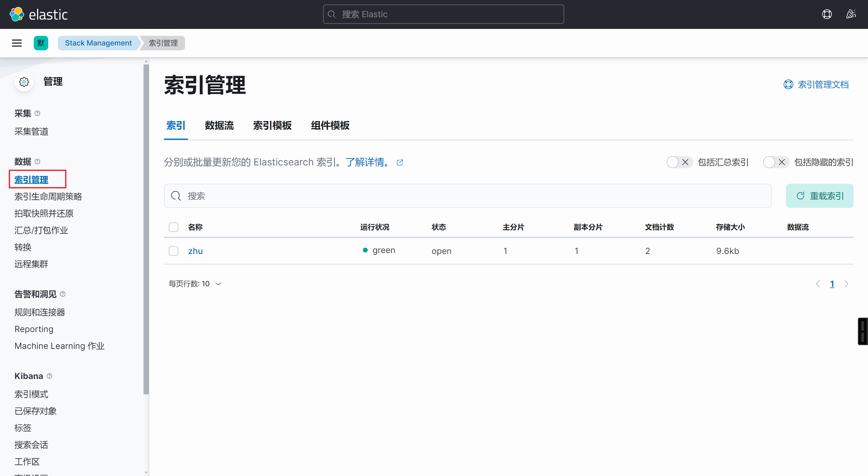
Task: Open 索引管理 in sidebar
Action: pyautogui.click(x=31, y=180)
